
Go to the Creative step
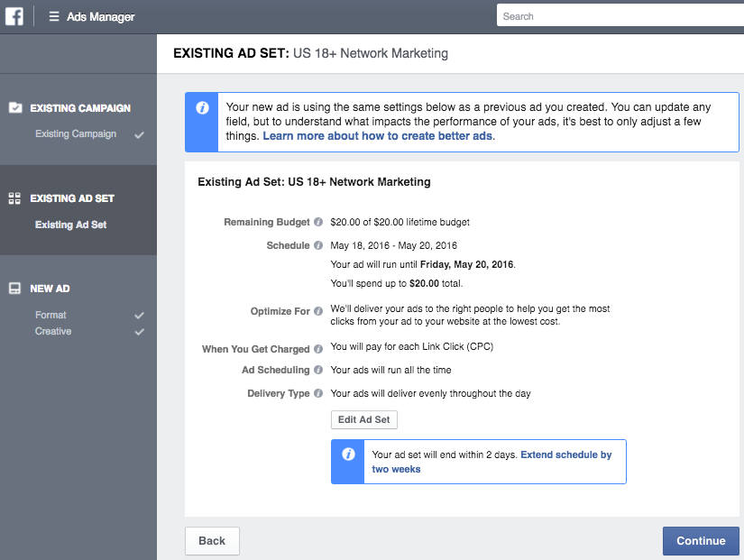tap(53, 331)
